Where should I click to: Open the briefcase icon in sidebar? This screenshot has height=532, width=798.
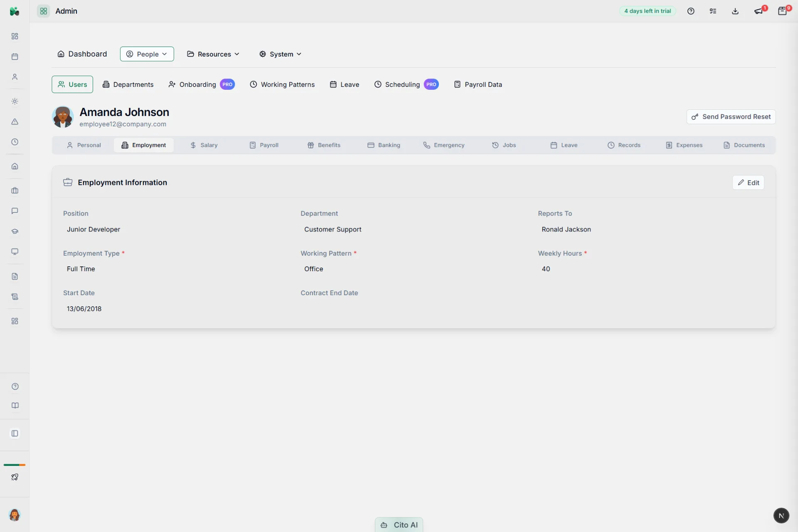pyautogui.click(x=15, y=191)
